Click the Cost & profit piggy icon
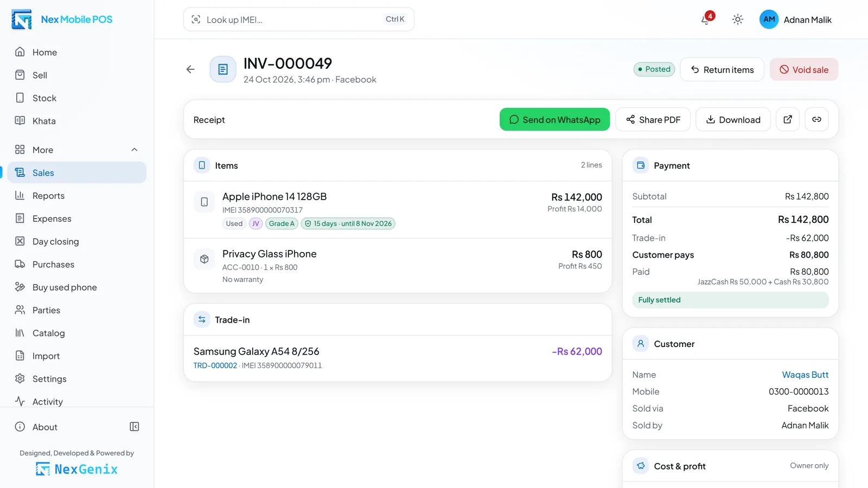This screenshot has height=488, width=868. pos(641,466)
